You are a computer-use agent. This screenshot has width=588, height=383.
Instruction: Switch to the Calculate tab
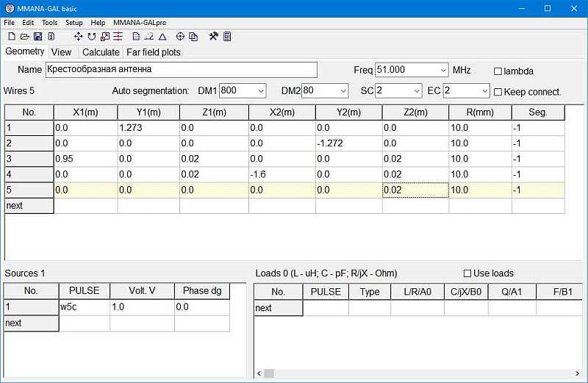101,52
